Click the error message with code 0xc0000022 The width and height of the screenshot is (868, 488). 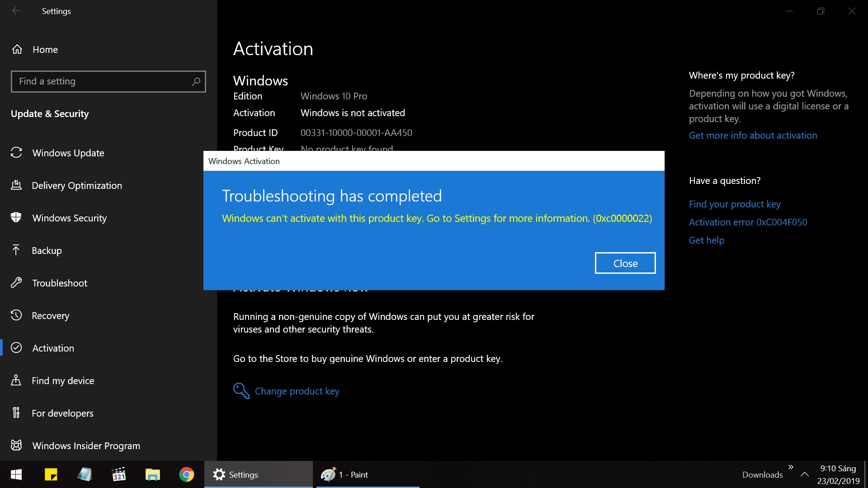point(437,218)
